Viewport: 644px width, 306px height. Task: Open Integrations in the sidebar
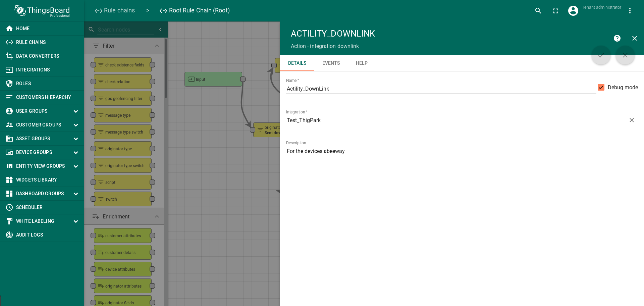coord(33,70)
